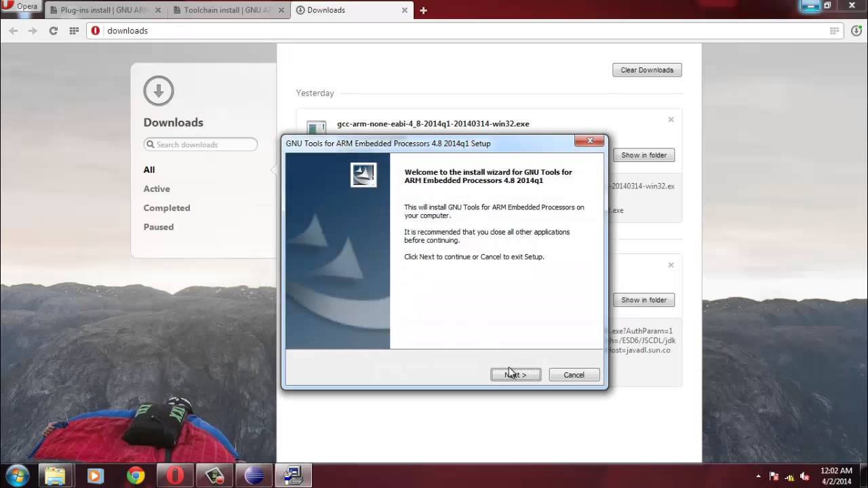
Task: Close the Plug-ins install tab
Action: (157, 10)
